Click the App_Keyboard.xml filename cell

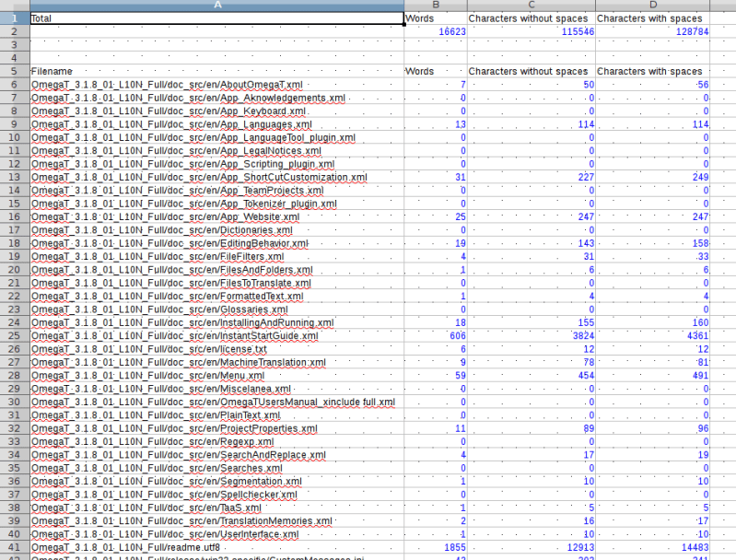coord(216,111)
